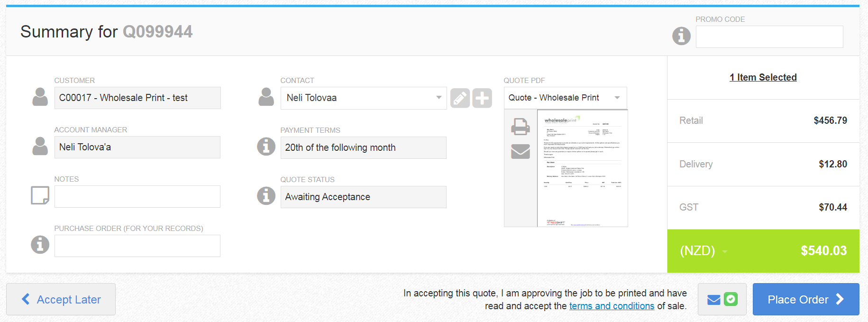This screenshot has height=322, width=868.
Task: Click the add new contact plus icon
Action: pyautogui.click(x=482, y=98)
